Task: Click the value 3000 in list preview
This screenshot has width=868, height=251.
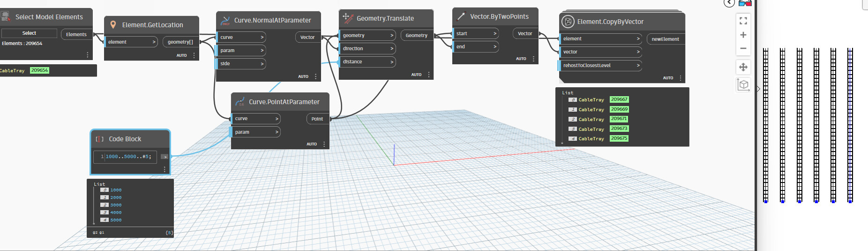Action: pos(116,205)
